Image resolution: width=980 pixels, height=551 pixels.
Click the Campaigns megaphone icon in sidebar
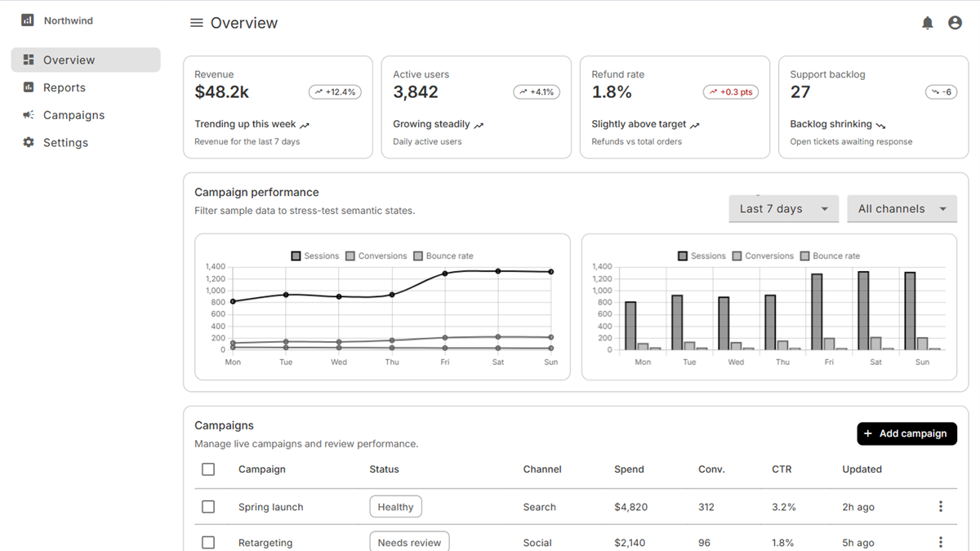point(29,115)
